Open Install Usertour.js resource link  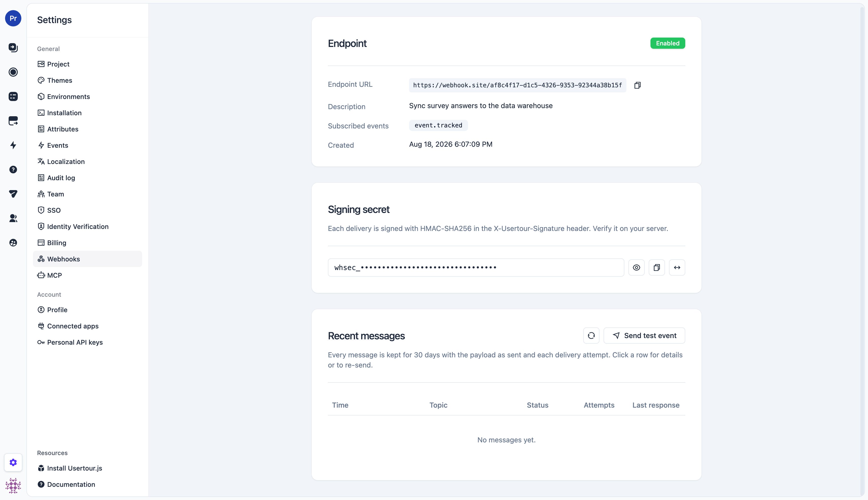87,468
